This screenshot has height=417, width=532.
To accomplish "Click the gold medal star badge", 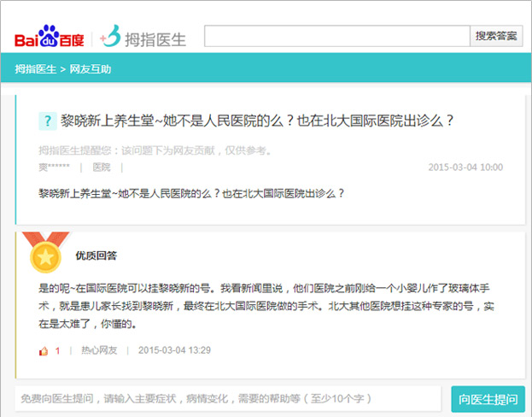I will tap(44, 254).
